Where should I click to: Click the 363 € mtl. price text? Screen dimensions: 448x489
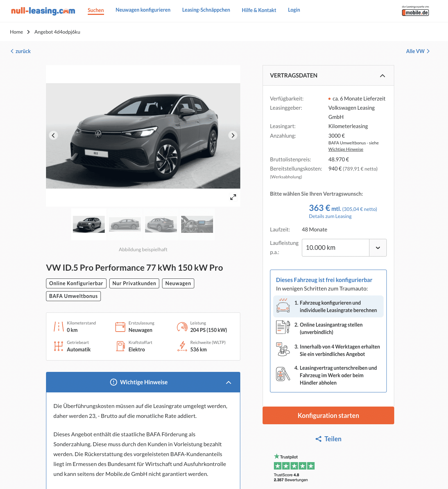pos(325,208)
